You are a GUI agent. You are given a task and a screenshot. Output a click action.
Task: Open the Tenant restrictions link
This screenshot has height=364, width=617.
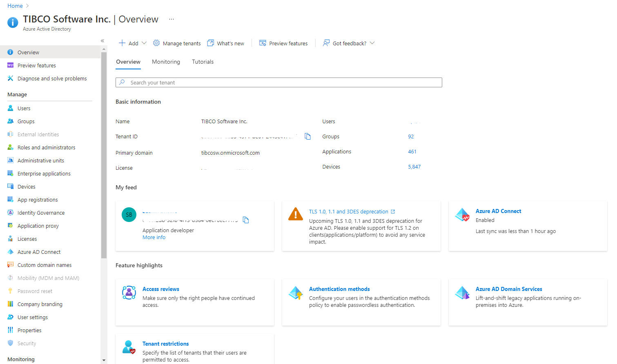tap(165, 344)
